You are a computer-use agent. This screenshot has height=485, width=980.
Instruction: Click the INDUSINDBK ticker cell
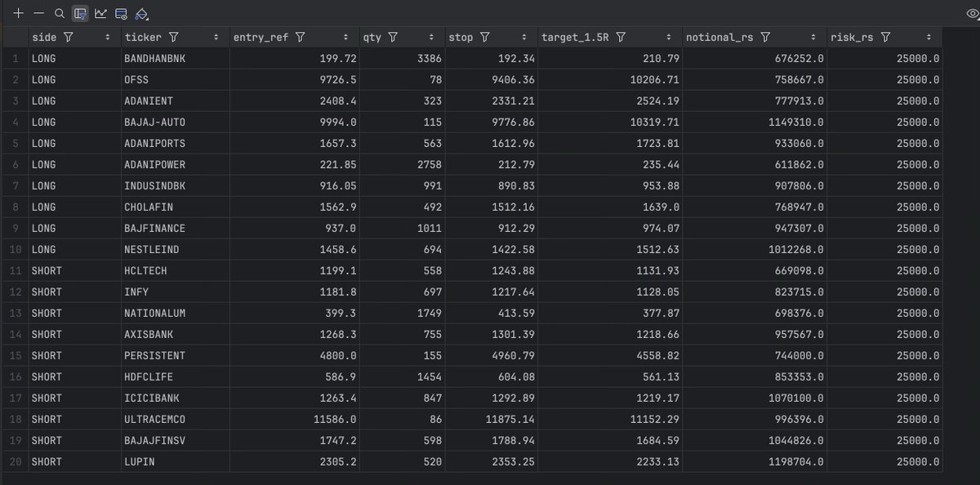click(x=174, y=186)
